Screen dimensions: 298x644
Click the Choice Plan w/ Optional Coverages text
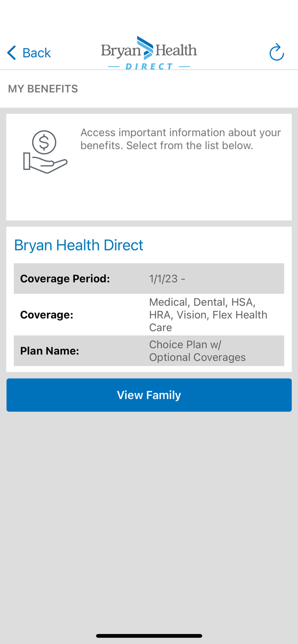click(197, 351)
